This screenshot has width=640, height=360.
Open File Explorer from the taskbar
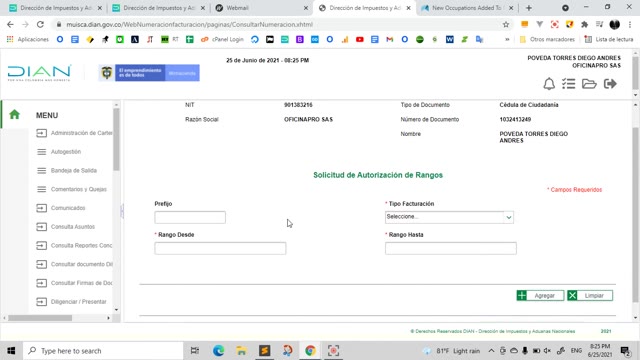[x=241, y=351]
